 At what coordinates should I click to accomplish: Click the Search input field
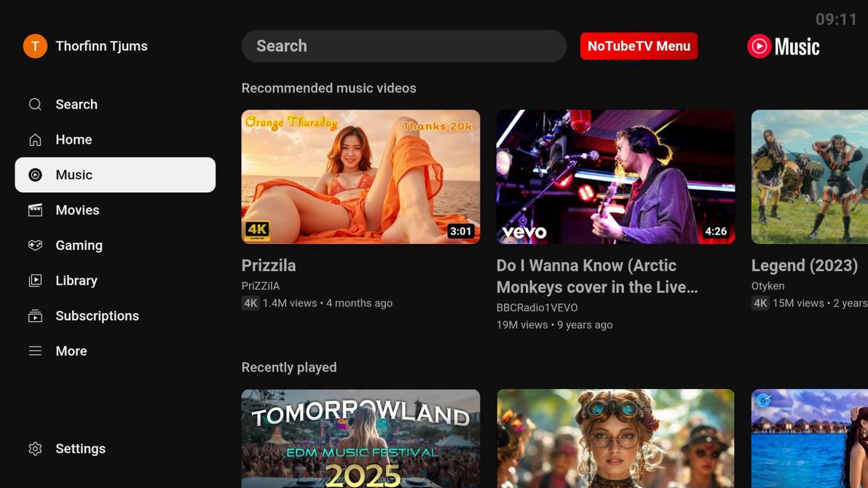pos(403,46)
